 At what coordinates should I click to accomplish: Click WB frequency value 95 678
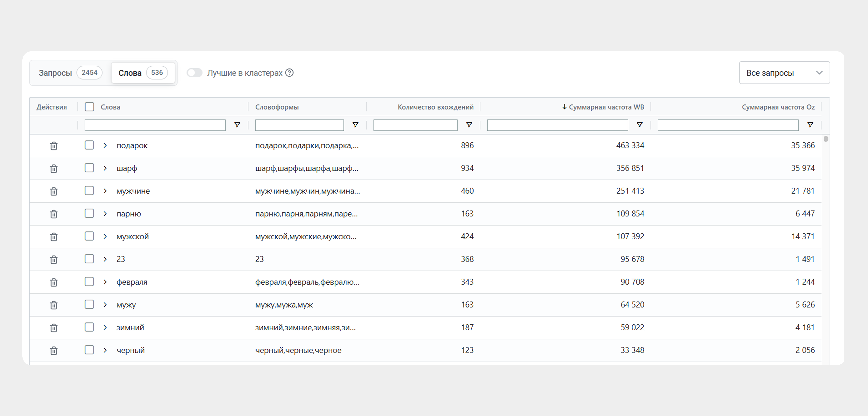(x=632, y=259)
